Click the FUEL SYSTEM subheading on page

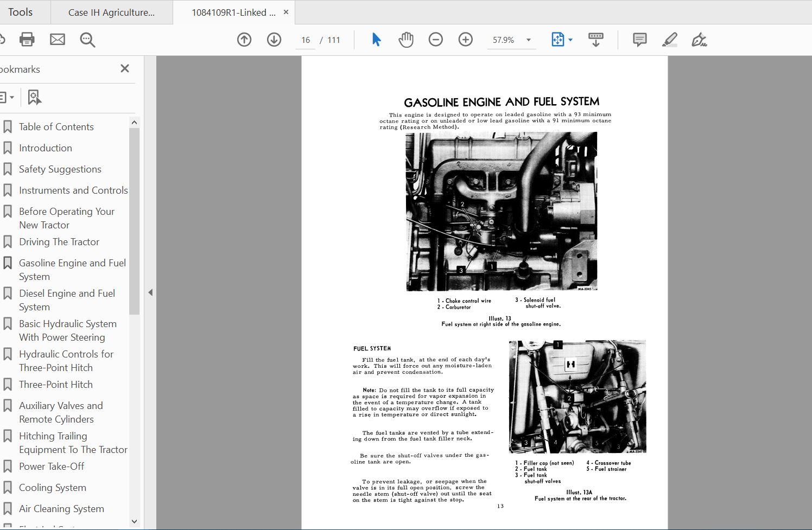click(372, 348)
